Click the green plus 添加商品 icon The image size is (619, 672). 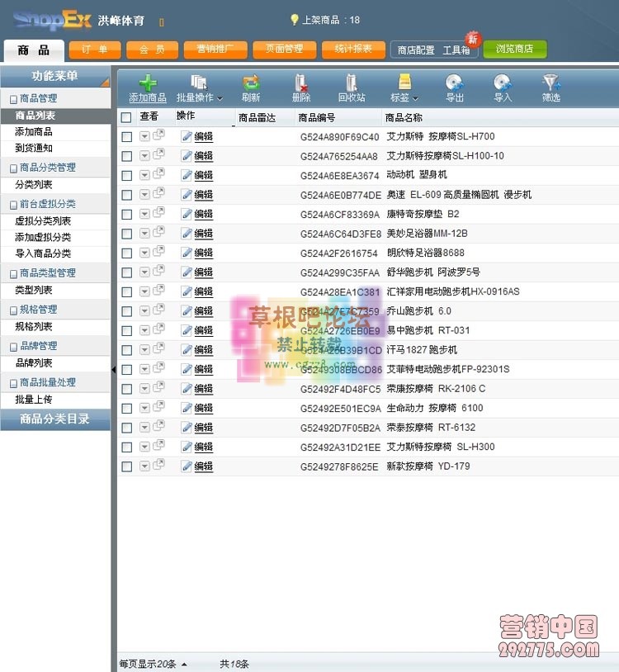click(x=147, y=83)
